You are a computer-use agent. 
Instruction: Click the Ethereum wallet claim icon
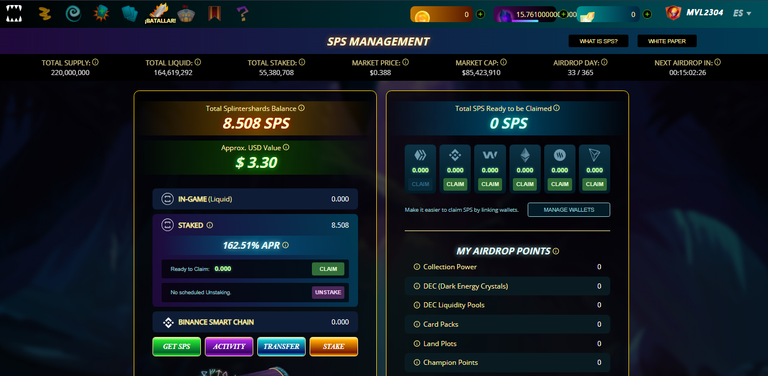[525, 156]
